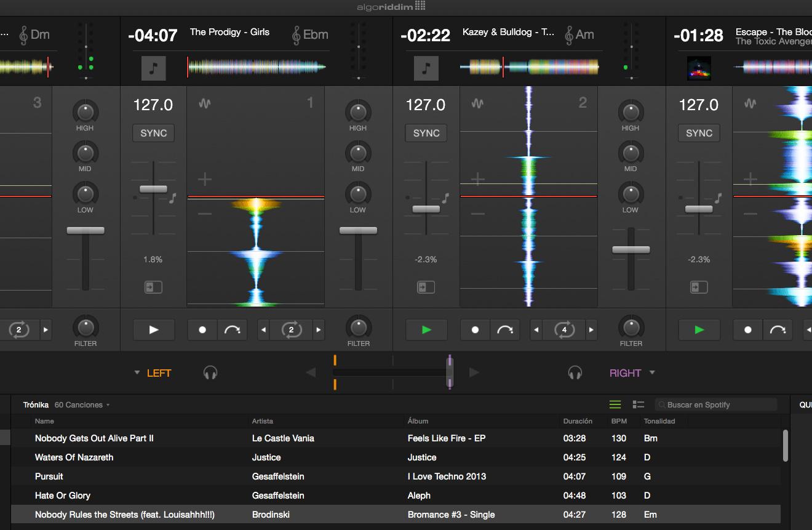The width and height of the screenshot is (812, 530).
Task: Sort library by Artista column
Action: (x=263, y=421)
